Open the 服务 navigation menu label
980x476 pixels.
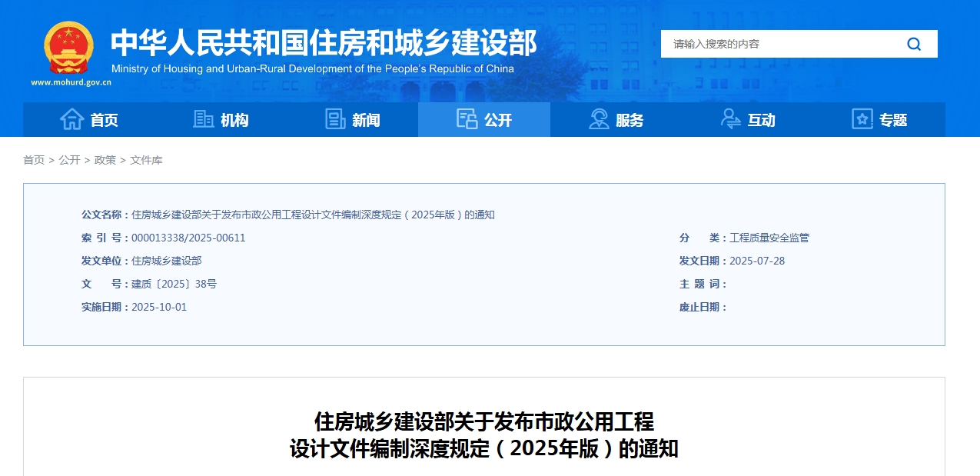pos(630,120)
